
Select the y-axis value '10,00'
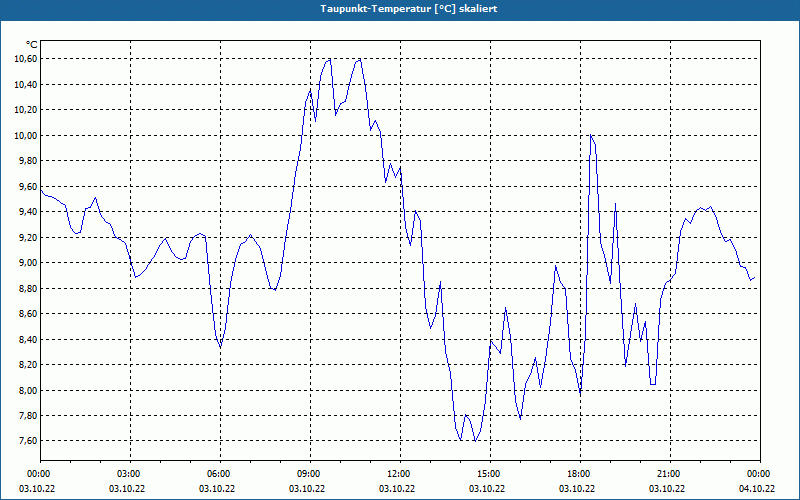[x=26, y=135]
